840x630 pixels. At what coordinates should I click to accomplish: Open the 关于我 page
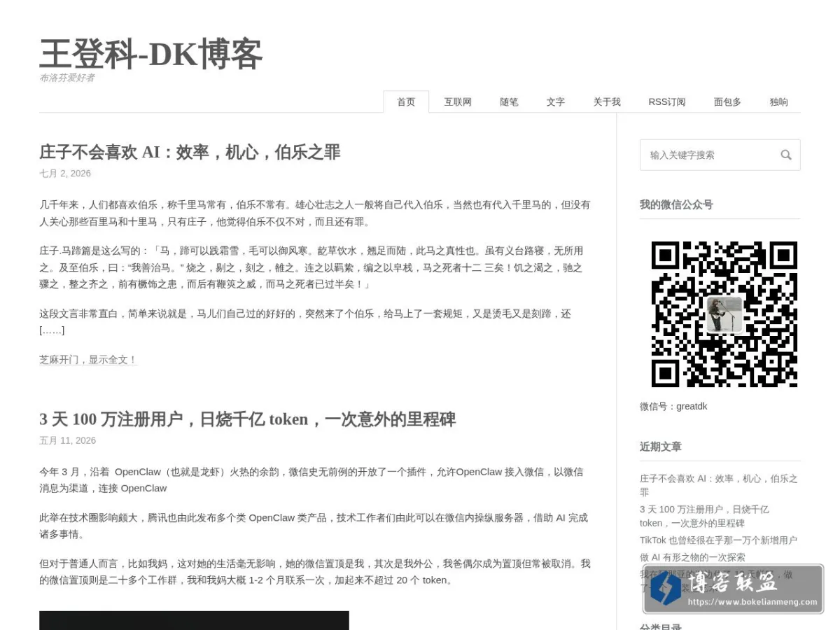pos(607,101)
